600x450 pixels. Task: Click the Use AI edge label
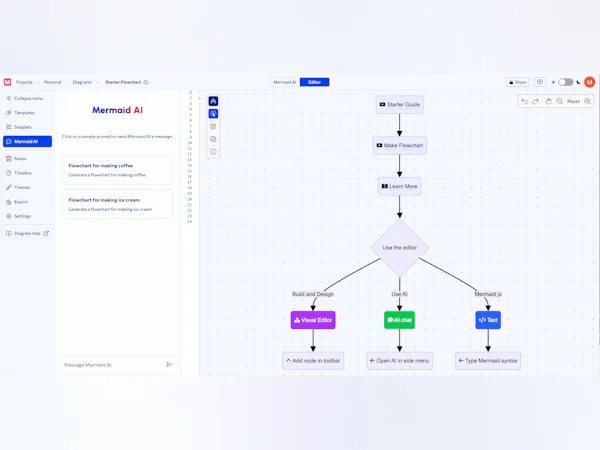tap(399, 294)
